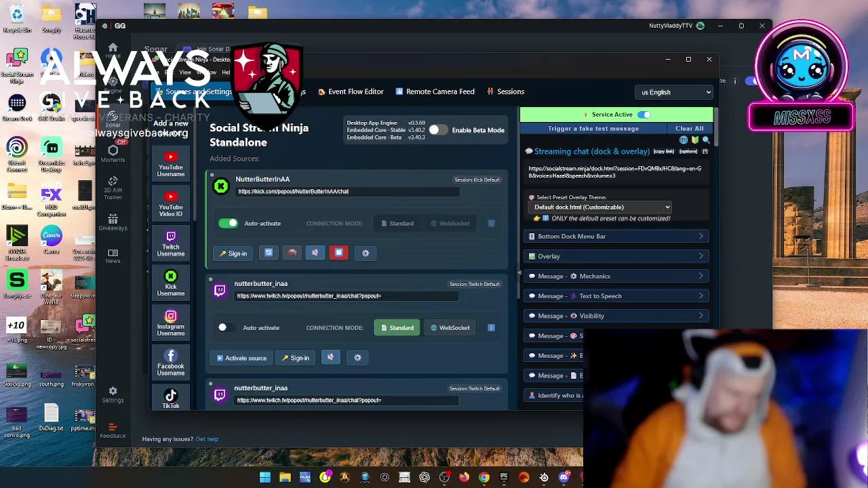
Task: Click the Session: Kick Default label
Action: 477,180
